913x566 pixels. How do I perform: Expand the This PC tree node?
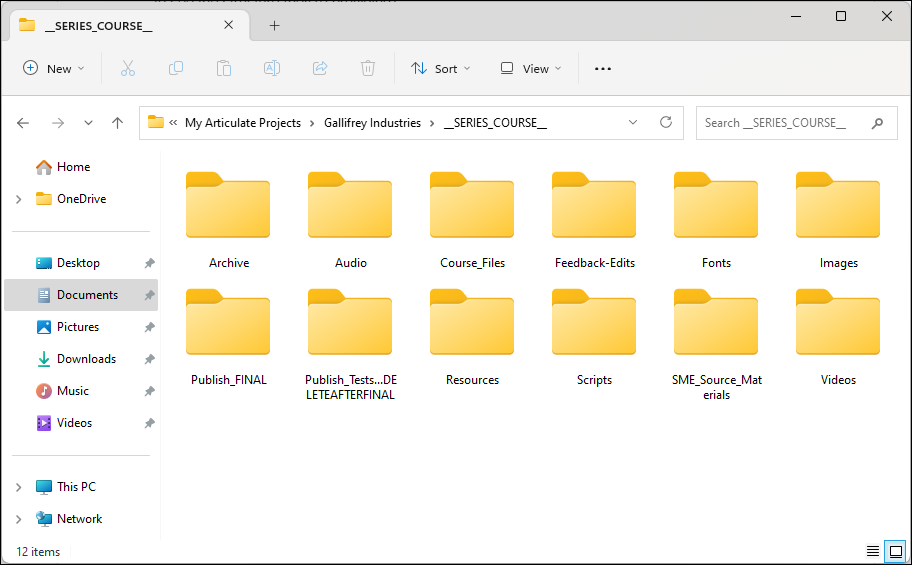(x=19, y=487)
